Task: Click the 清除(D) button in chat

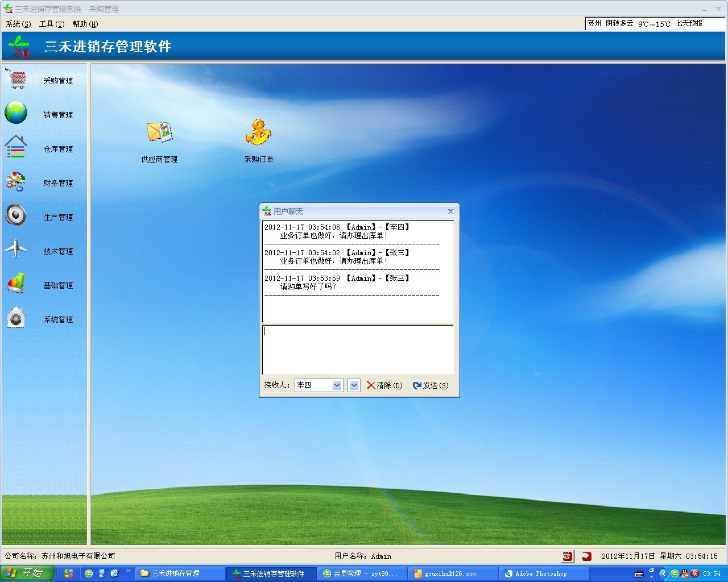Action: coord(384,385)
